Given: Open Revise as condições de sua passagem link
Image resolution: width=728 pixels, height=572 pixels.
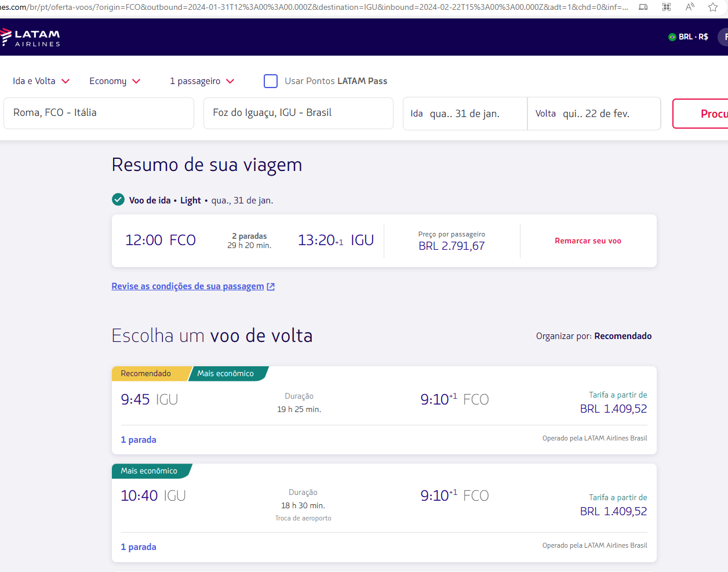Looking at the screenshot, I should (x=188, y=286).
